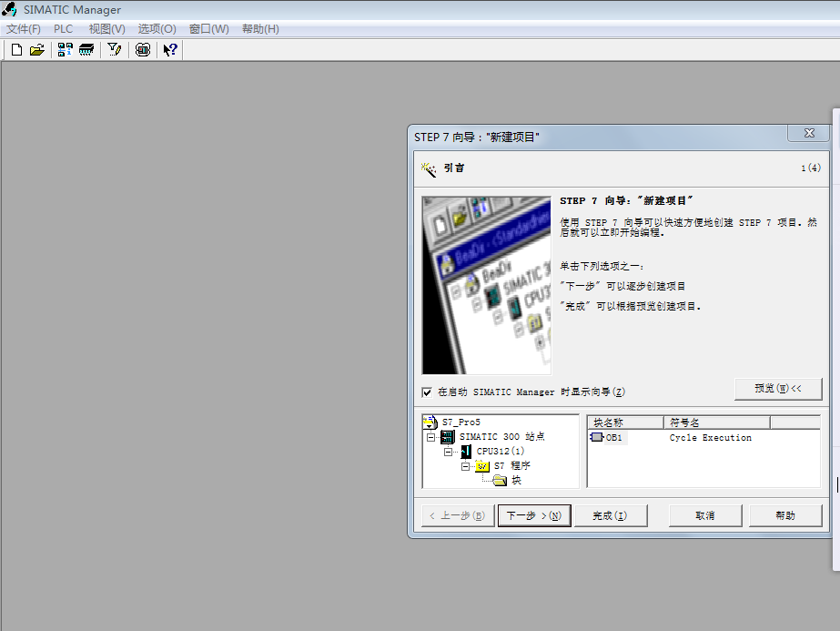Select the 块 folder in the tree

[516, 480]
